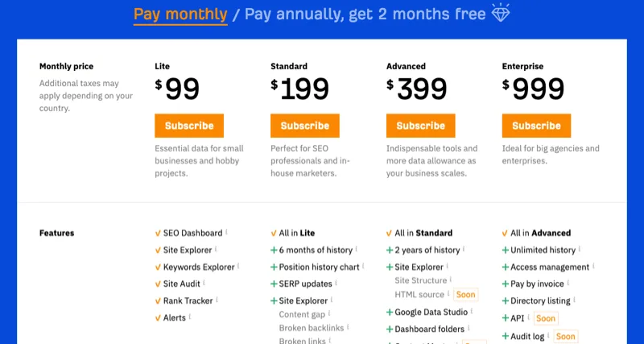The width and height of the screenshot is (644, 344).
Task: Show the info tooltip for Site Audit
Action: coord(204,283)
